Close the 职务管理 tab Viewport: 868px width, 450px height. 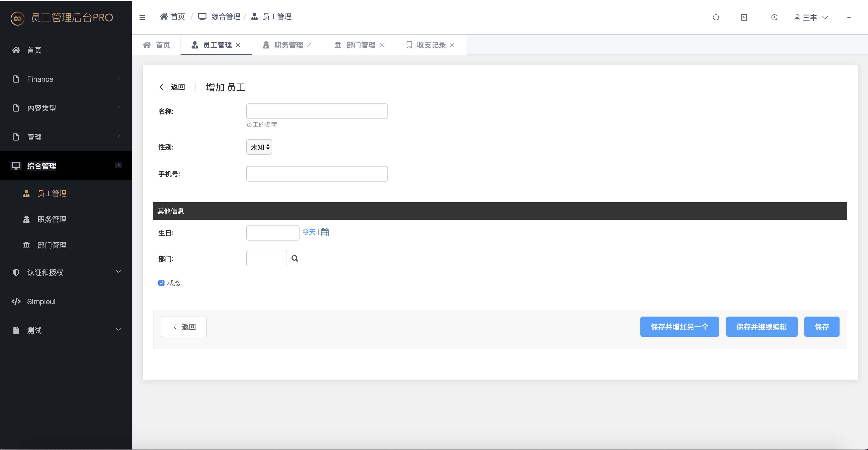point(309,45)
